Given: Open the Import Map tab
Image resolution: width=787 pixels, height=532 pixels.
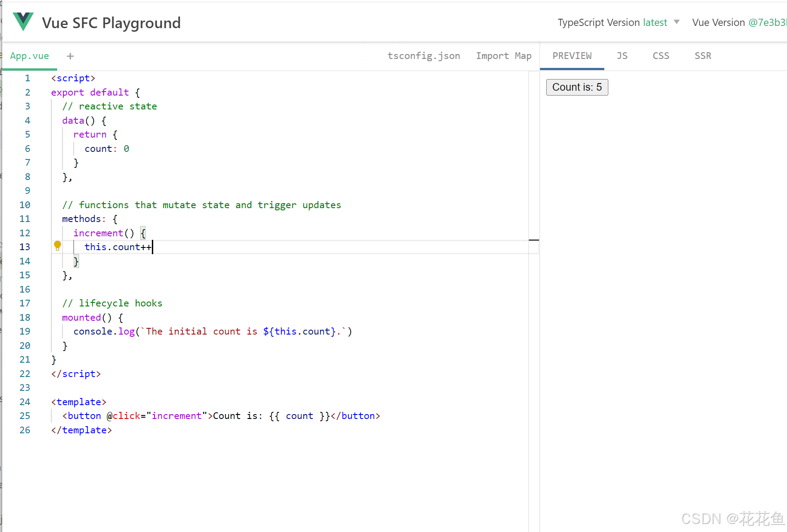Looking at the screenshot, I should (503, 56).
